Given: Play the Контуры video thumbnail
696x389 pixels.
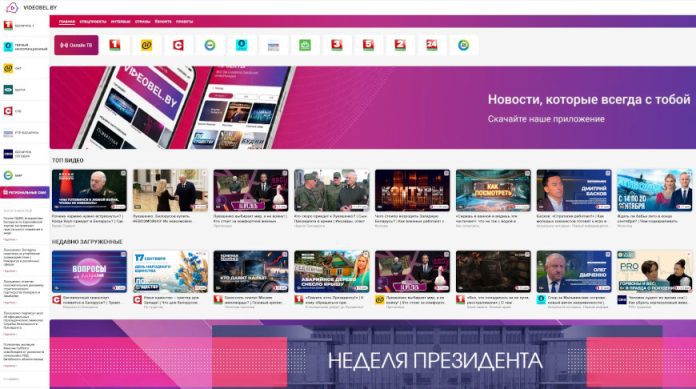Looking at the screenshot, I should (412, 190).
